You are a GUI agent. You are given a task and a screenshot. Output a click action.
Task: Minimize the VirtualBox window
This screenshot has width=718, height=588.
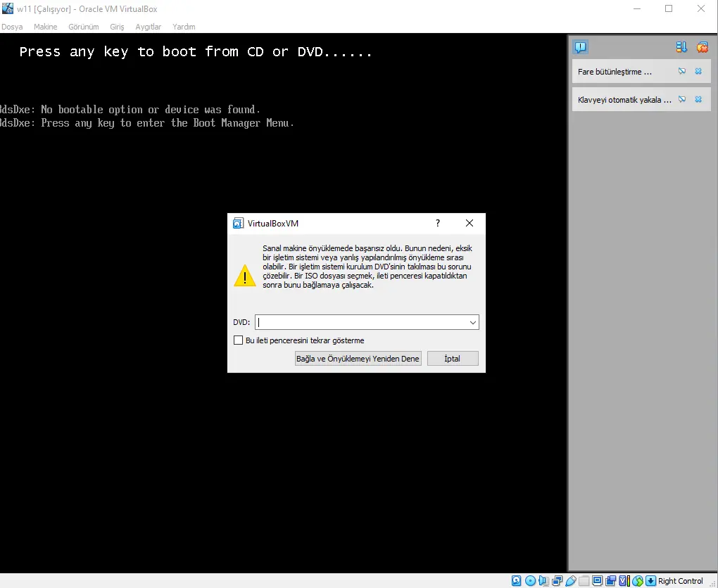(637, 8)
